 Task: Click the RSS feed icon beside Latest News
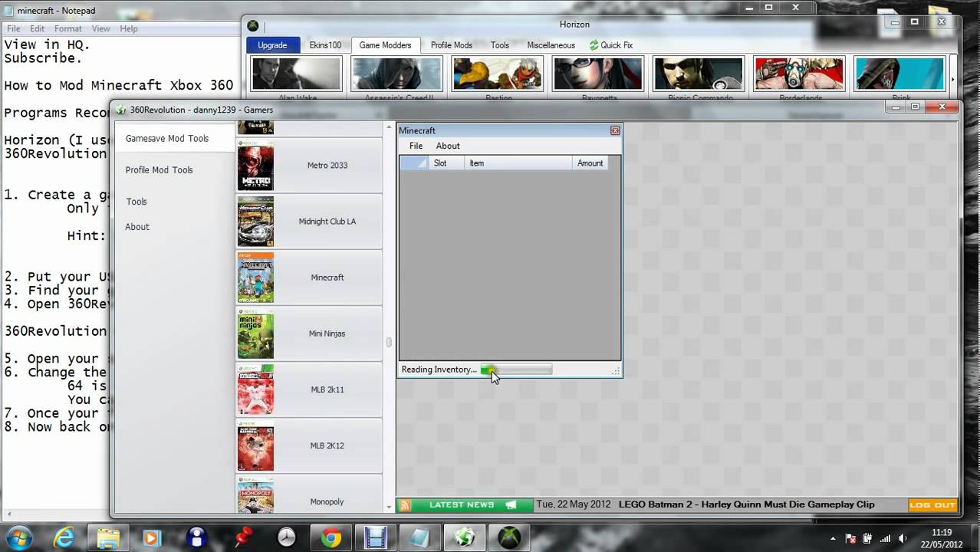pyautogui.click(x=405, y=505)
